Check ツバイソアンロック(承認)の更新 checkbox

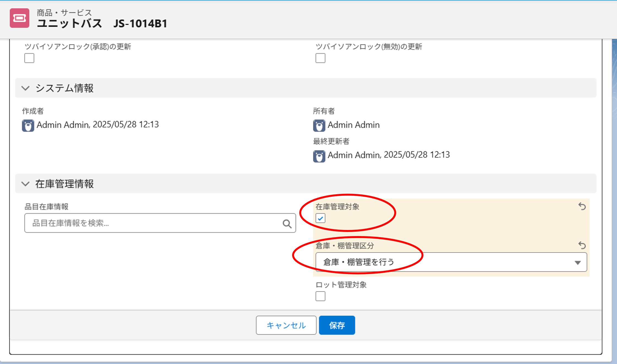point(29,58)
